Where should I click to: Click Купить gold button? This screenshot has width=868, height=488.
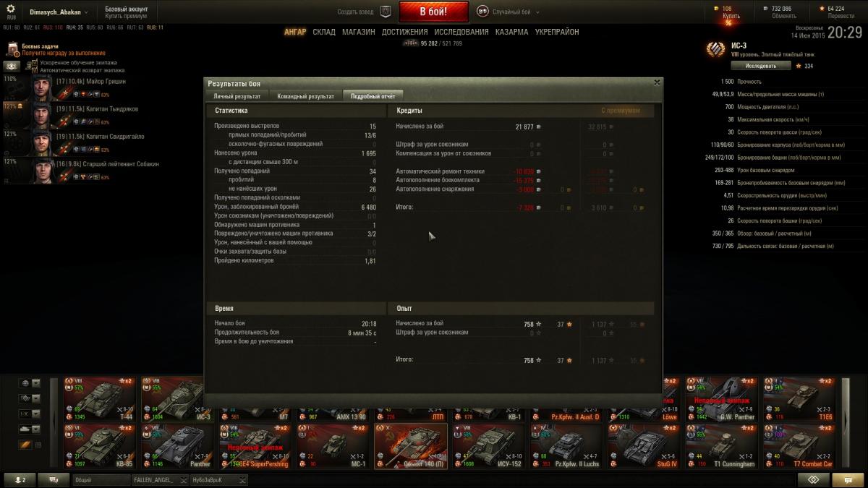coord(731,15)
